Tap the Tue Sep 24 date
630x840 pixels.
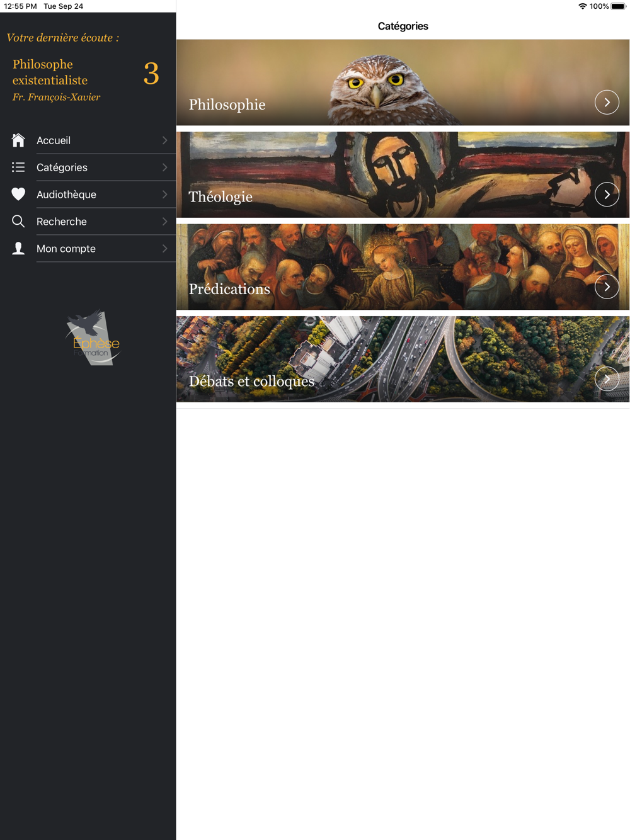click(63, 6)
